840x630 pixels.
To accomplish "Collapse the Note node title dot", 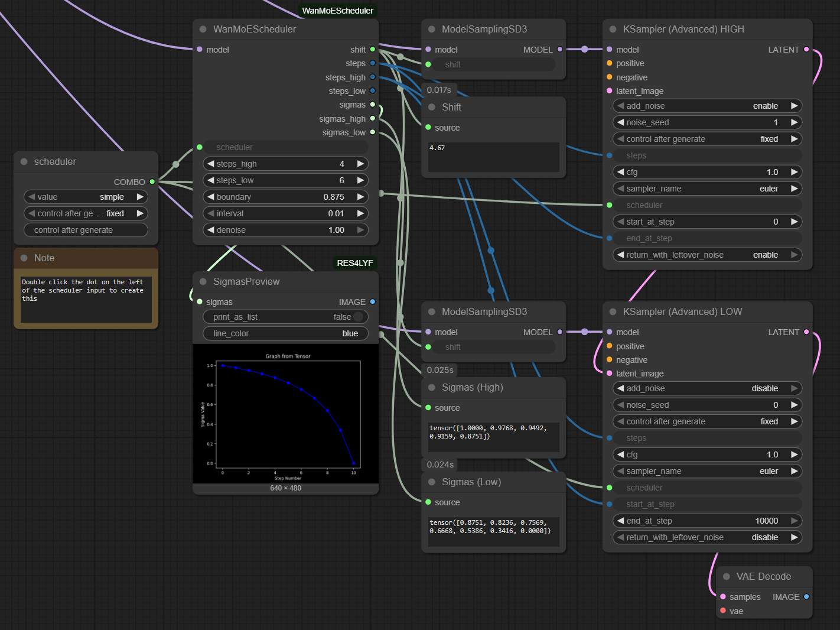I will pyautogui.click(x=24, y=258).
